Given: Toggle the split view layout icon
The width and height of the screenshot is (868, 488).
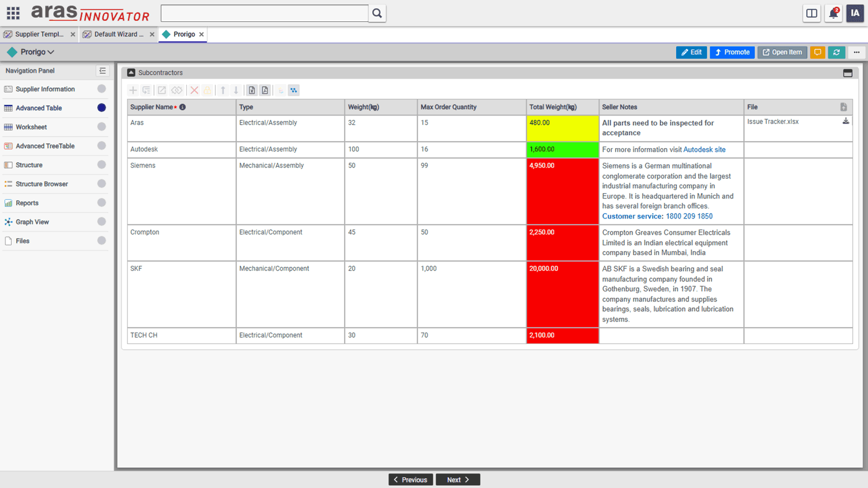Looking at the screenshot, I should pos(812,13).
